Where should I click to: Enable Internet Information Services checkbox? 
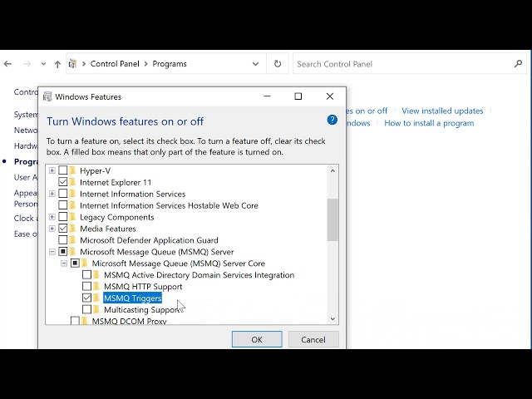tap(63, 194)
